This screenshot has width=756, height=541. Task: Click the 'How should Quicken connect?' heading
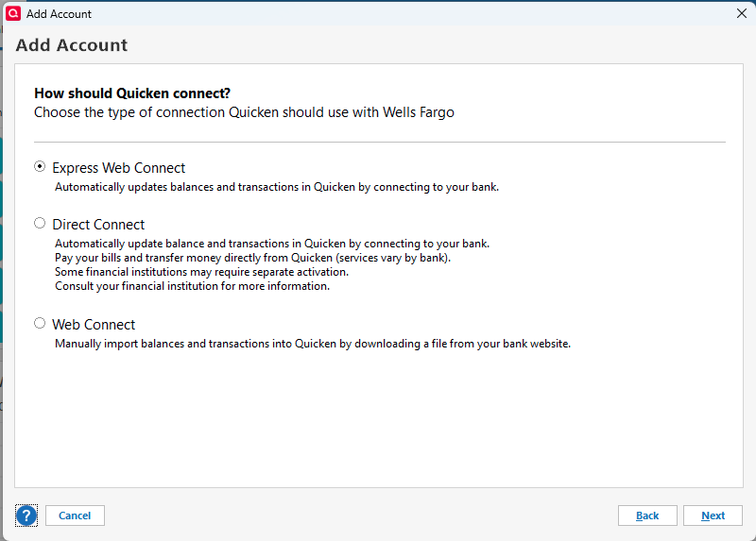coord(132,93)
